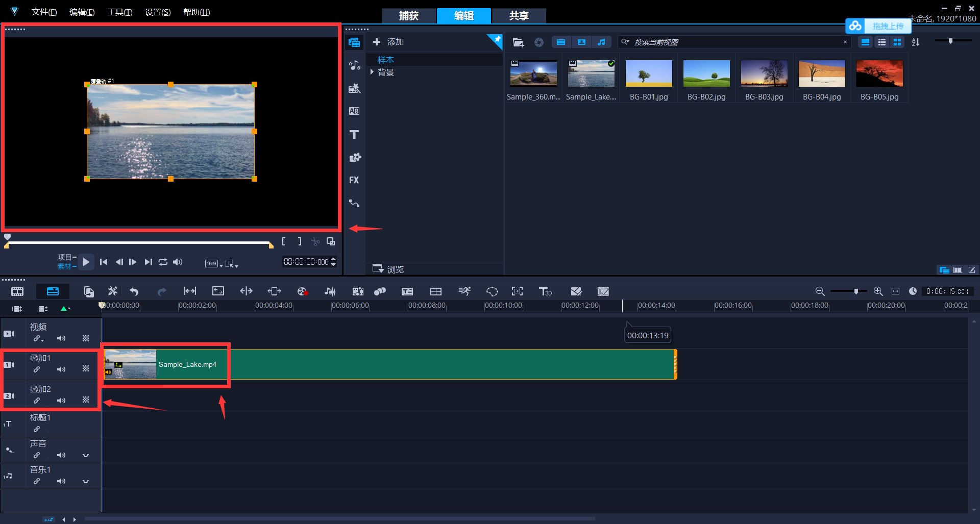Image resolution: width=980 pixels, height=524 pixels.
Task: Expand the 背景 folder in library tree
Action: tap(372, 72)
